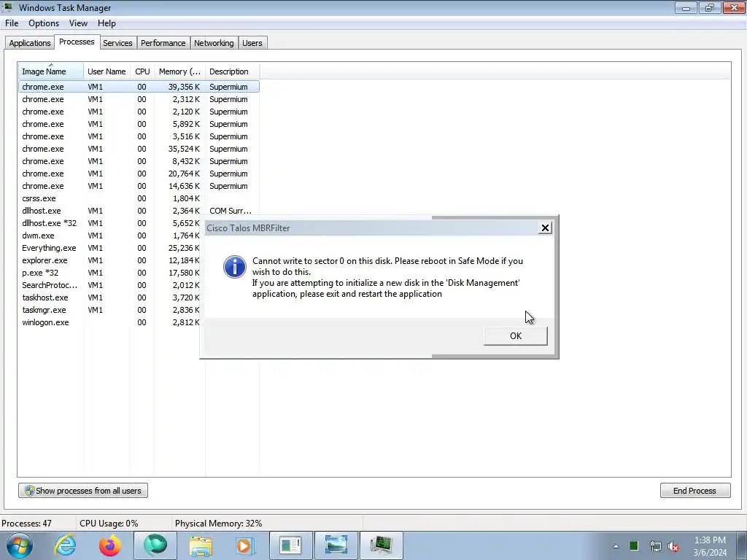Image resolution: width=747 pixels, height=560 pixels.
Task: Open the Options menu
Action: click(43, 23)
